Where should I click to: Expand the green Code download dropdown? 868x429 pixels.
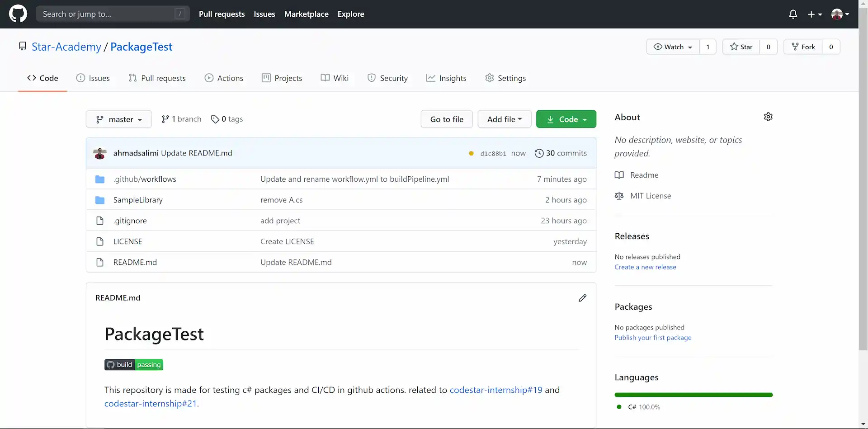tap(566, 119)
